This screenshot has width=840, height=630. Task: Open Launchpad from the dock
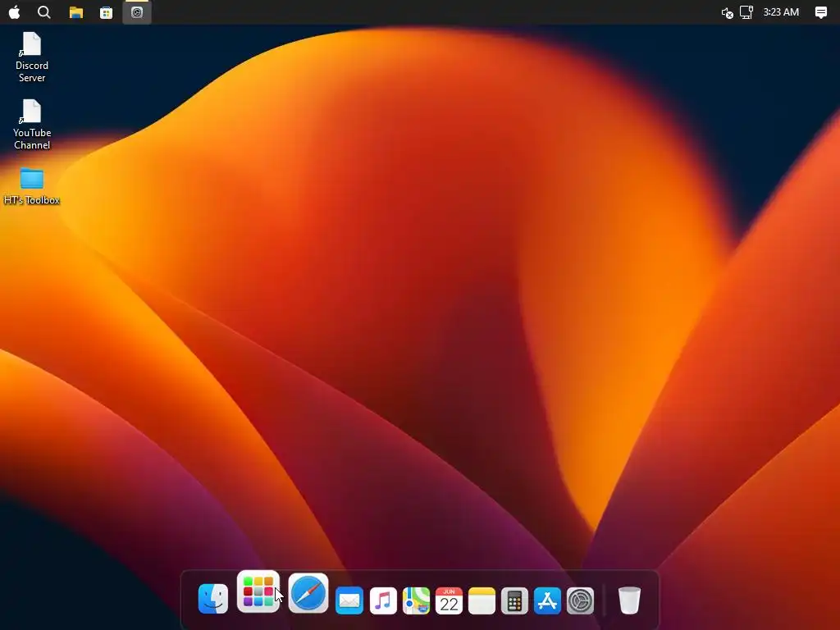point(258,591)
